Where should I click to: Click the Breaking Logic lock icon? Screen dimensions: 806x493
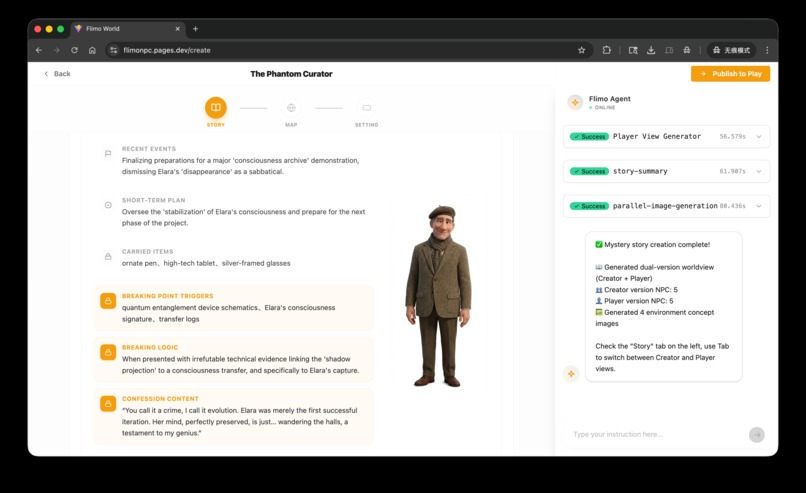pos(108,352)
